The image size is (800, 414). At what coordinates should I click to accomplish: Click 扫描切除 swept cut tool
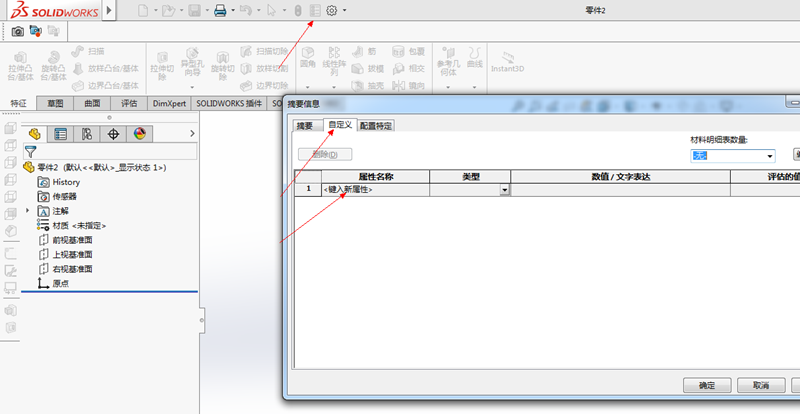(x=264, y=51)
